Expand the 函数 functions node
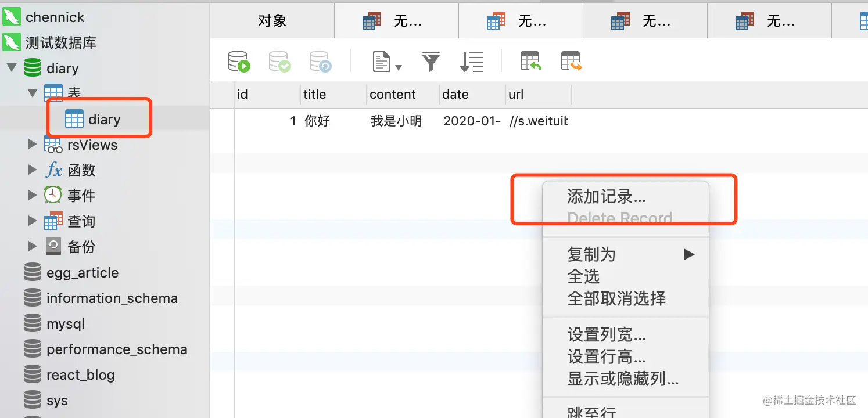Screen dimensions: 868x418 (33, 170)
